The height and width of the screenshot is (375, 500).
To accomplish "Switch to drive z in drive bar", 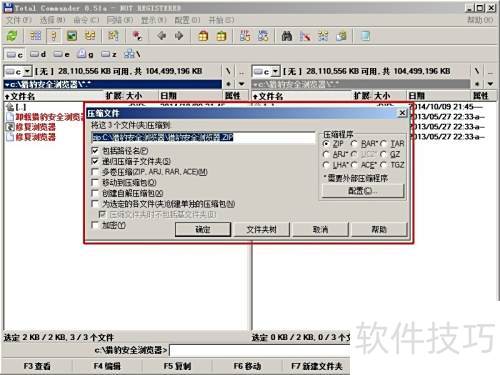I will click(x=109, y=54).
